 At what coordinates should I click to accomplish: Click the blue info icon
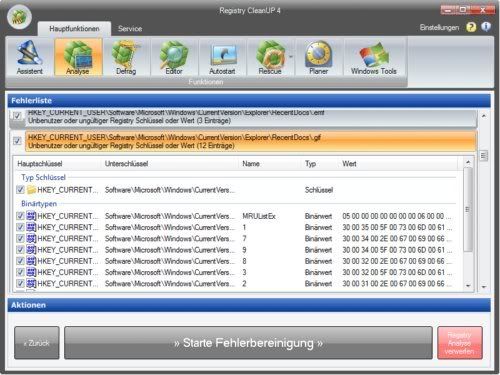tap(486, 27)
